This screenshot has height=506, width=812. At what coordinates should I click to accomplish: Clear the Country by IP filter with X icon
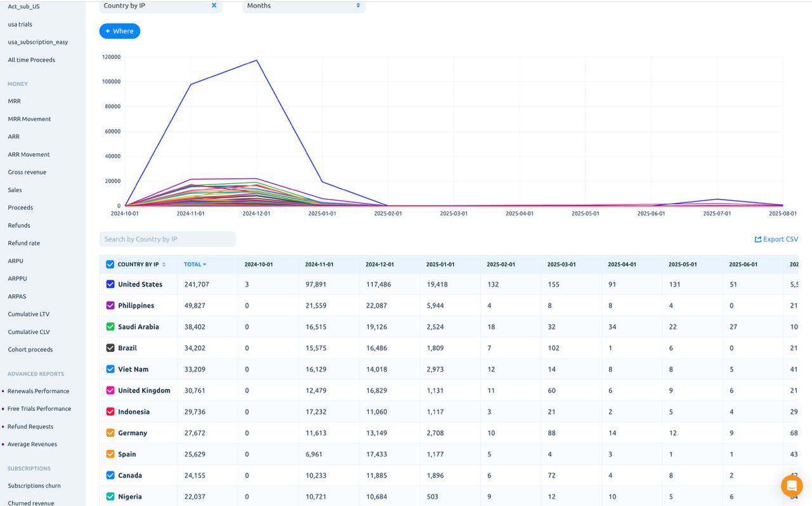coord(214,5)
